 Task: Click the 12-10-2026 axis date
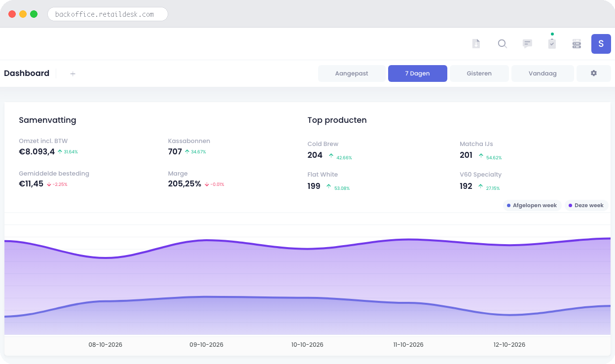[x=509, y=345]
